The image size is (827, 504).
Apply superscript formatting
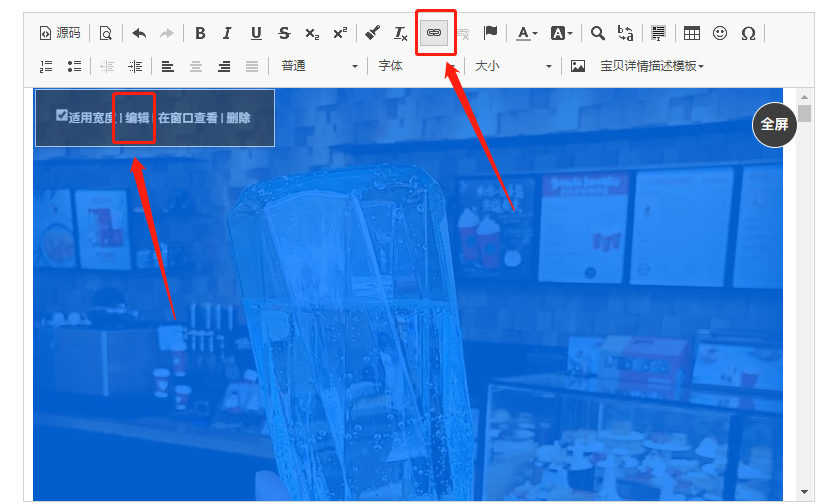pyautogui.click(x=340, y=33)
